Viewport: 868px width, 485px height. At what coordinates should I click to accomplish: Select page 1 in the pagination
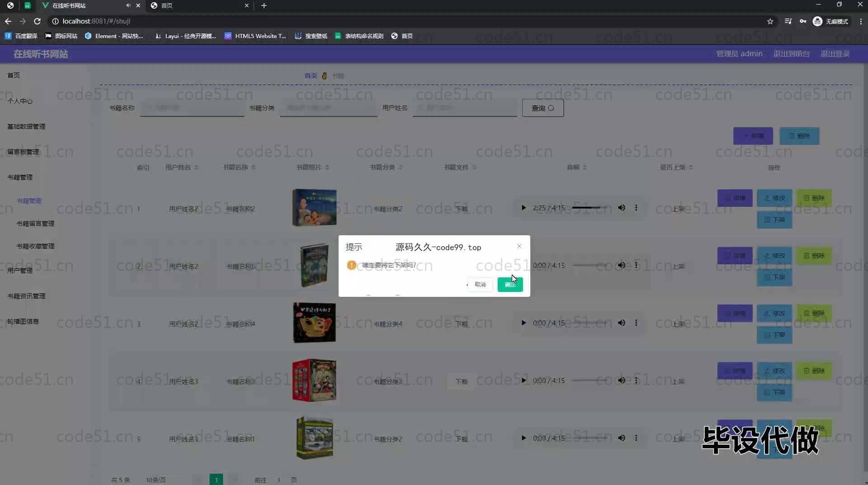coord(216,480)
